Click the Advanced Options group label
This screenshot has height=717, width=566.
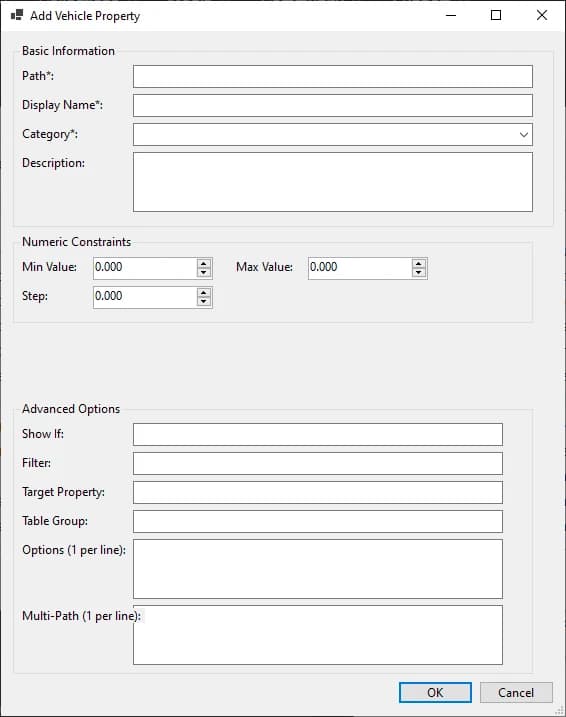tap(71, 409)
